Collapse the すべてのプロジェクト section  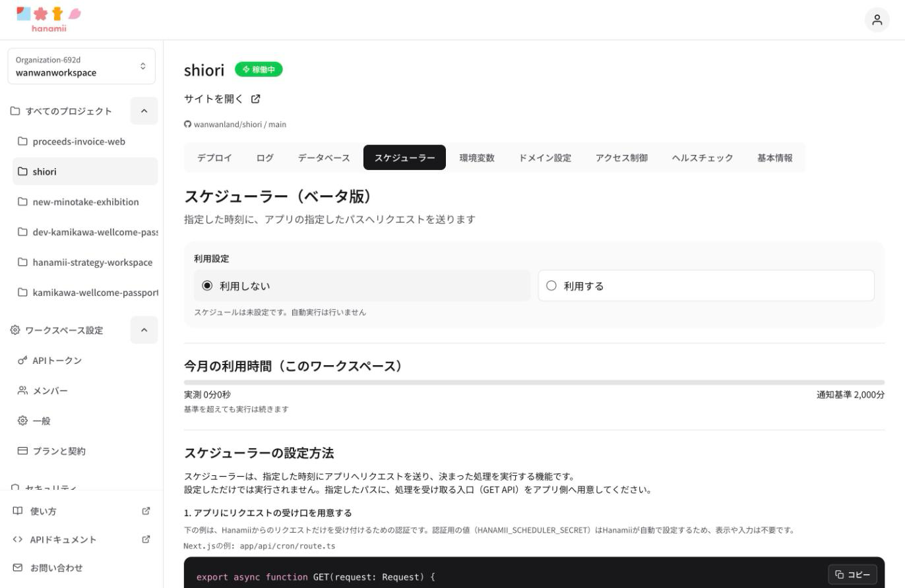[x=144, y=111]
